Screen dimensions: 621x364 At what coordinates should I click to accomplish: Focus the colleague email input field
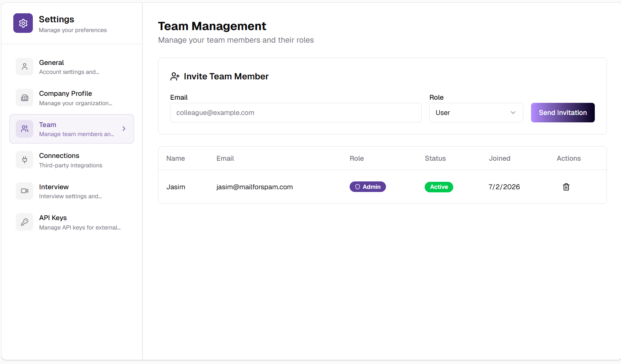click(x=296, y=113)
